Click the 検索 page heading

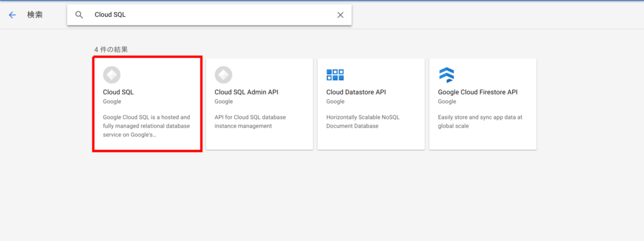point(35,15)
